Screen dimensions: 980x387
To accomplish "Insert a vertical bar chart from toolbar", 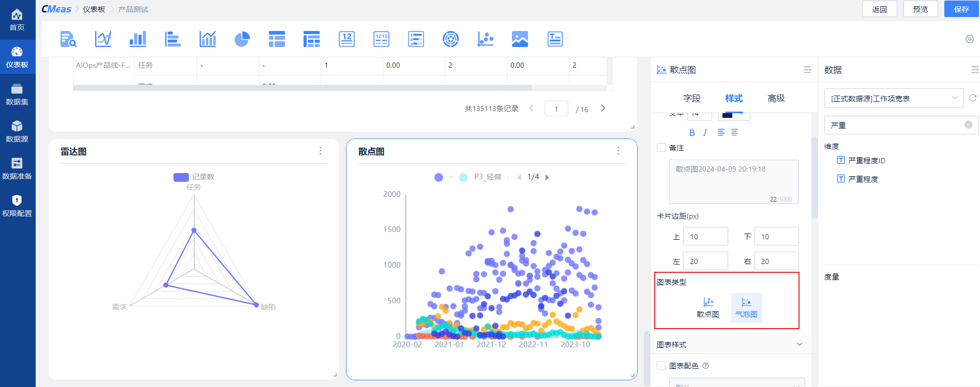I will (x=138, y=39).
